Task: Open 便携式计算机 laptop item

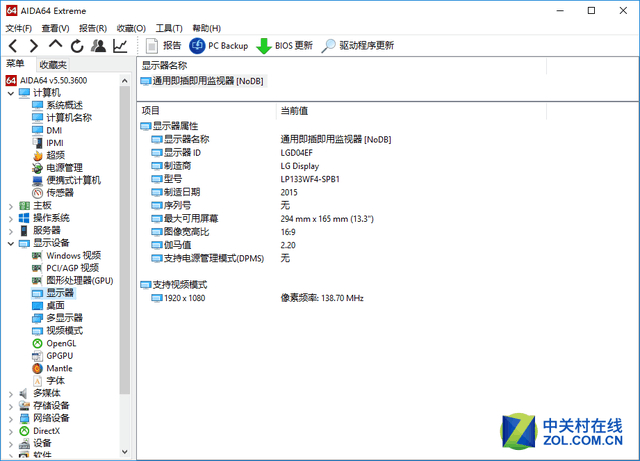Action: coord(67,180)
